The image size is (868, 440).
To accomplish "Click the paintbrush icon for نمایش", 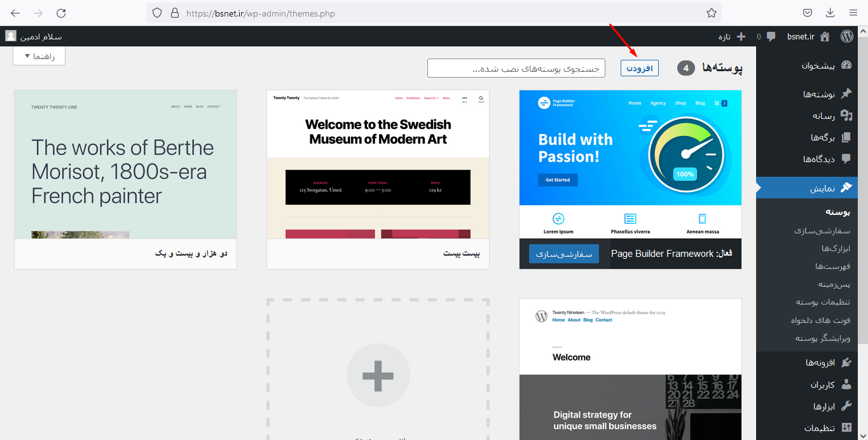I will pyautogui.click(x=846, y=188).
